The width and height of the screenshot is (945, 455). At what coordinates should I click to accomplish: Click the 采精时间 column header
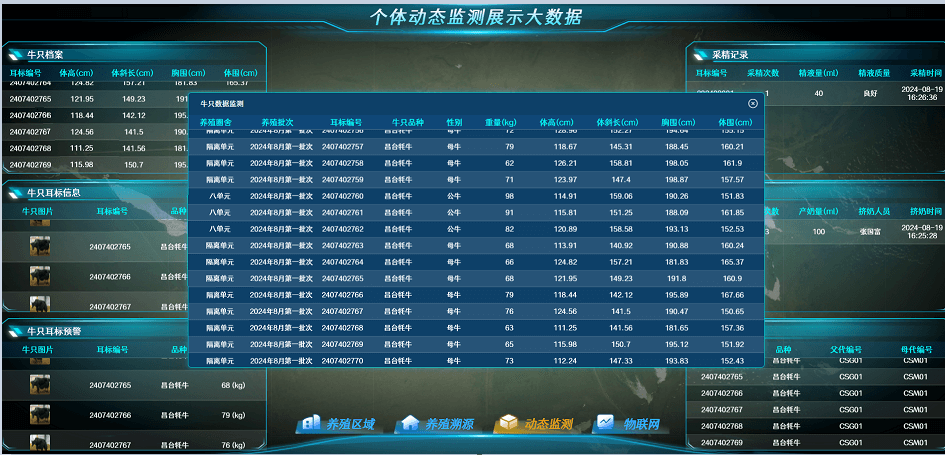924,73
